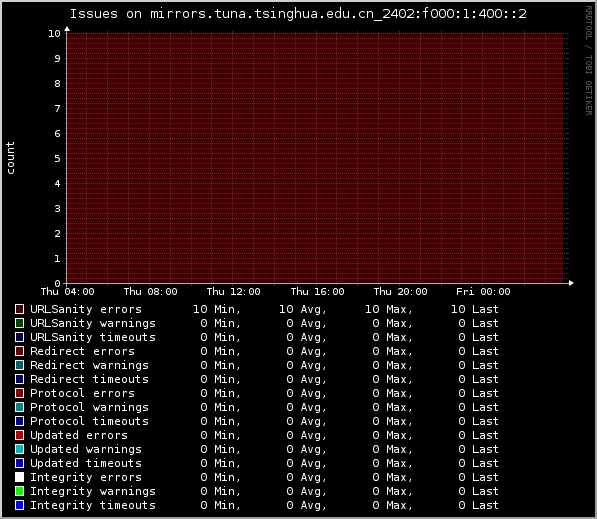Click the URLSanity timeouts legend swatch
The height and width of the screenshot is (519, 597).
click(x=19, y=337)
